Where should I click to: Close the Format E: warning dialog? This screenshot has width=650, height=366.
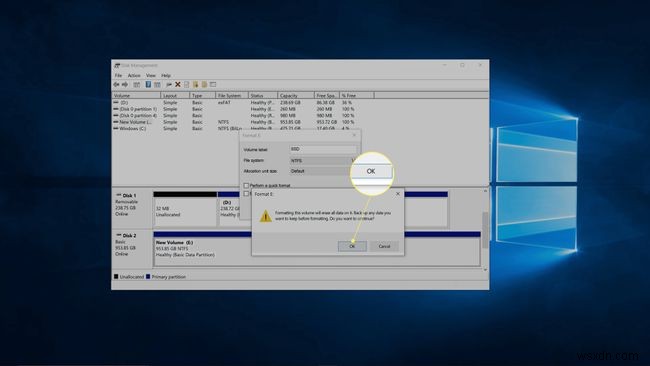tap(398, 194)
